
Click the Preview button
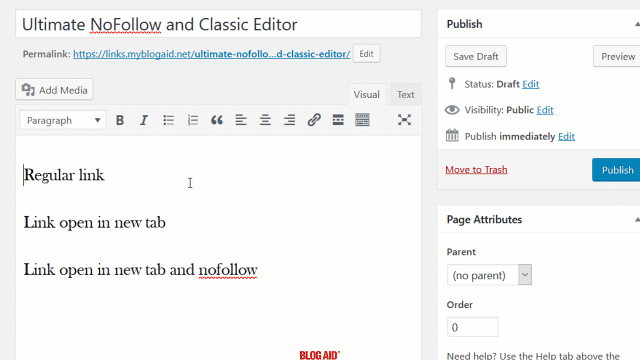[617, 56]
